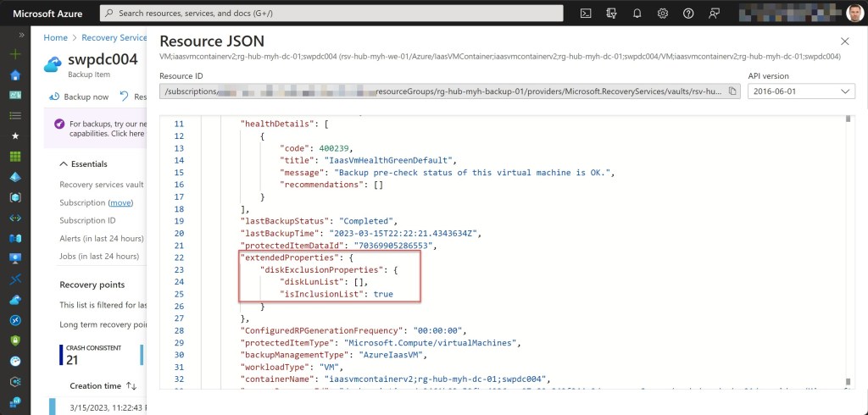Show notifications bell
The image size is (868, 415).
(x=637, y=14)
